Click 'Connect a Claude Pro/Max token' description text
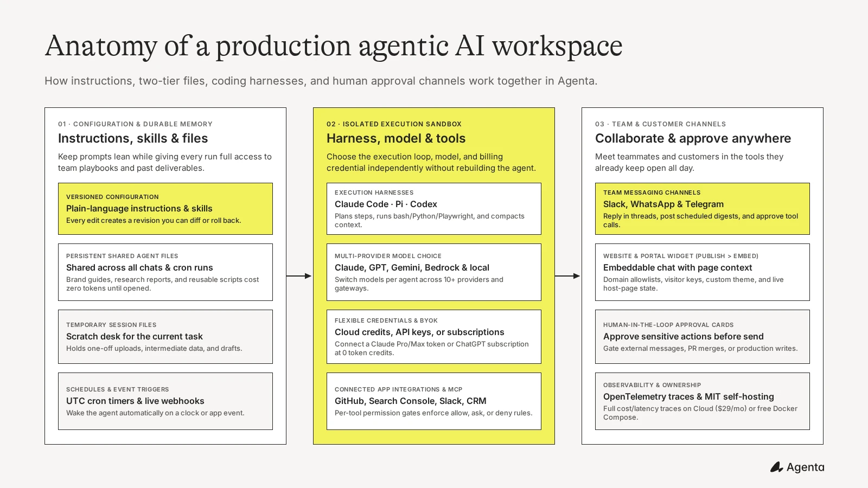The width and height of the screenshot is (868, 488). tap(432, 349)
